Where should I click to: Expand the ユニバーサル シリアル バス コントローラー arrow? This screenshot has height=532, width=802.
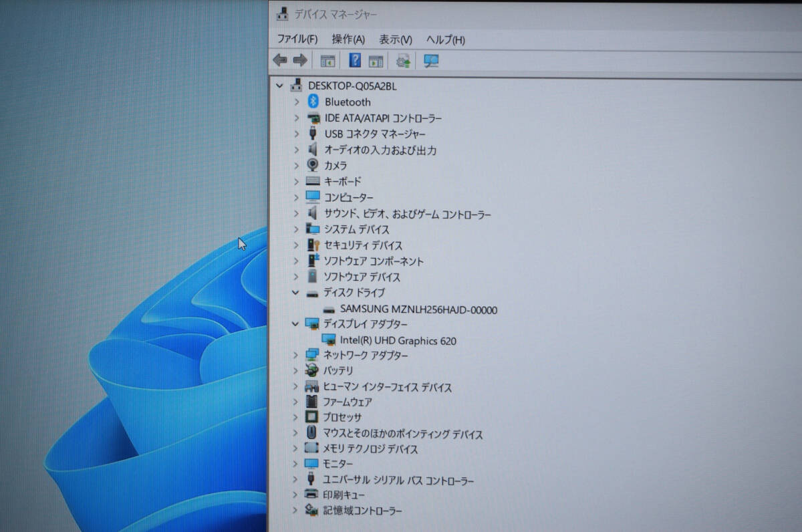coord(296,479)
